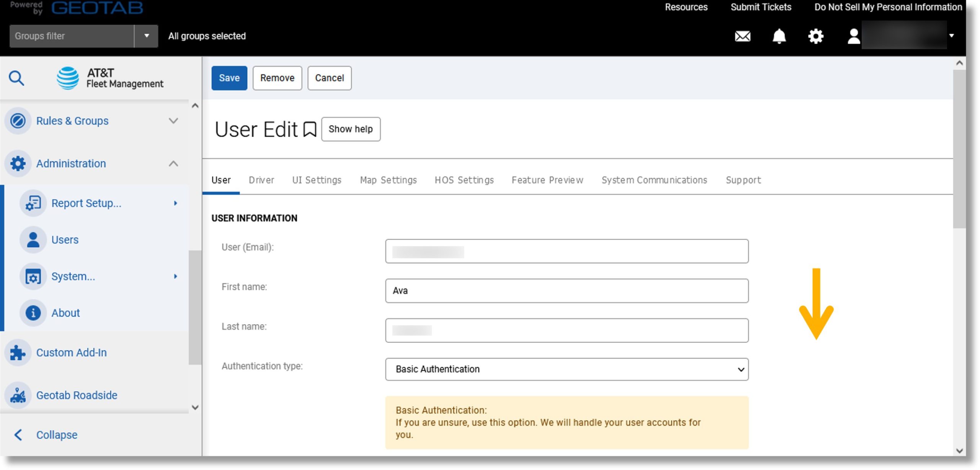980x470 pixels.
Task: Click the user profile silhouette icon
Action: click(x=853, y=36)
